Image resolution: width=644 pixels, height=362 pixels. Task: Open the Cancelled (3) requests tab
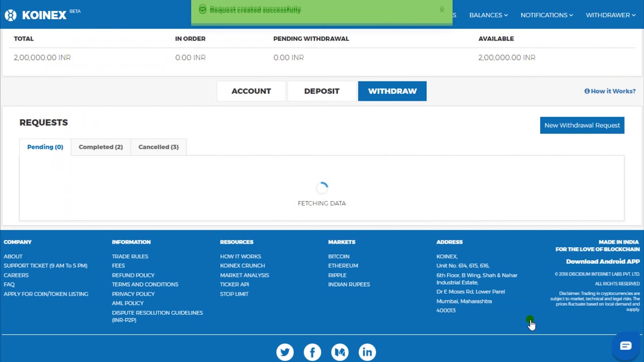158,147
